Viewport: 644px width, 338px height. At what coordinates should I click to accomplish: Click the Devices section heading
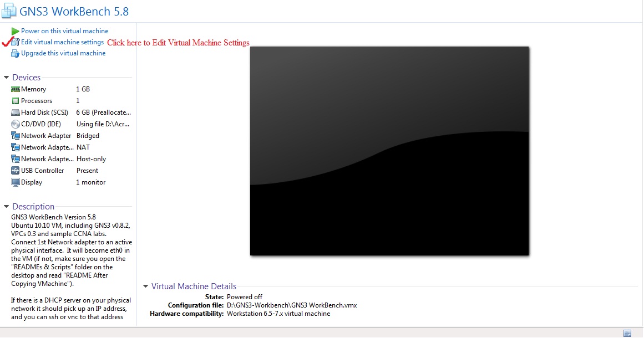(26, 78)
